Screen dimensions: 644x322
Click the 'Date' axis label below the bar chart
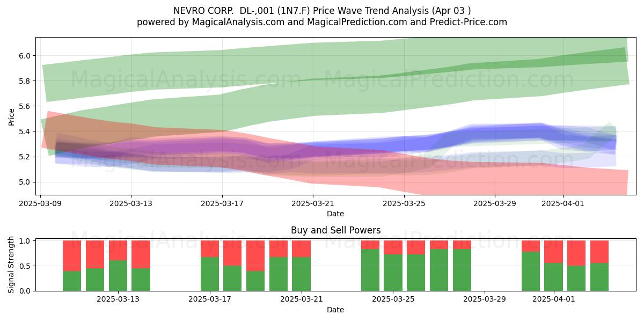pyautogui.click(x=335, y=310)
